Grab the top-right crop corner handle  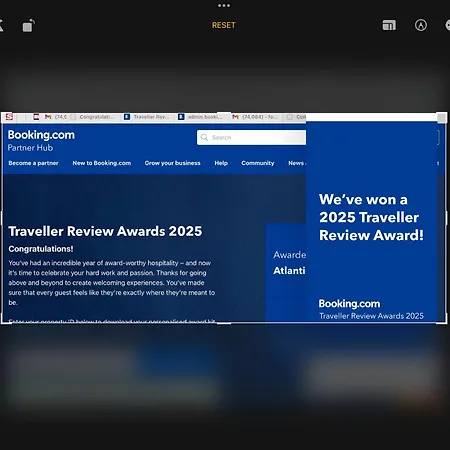pos(442,117)
